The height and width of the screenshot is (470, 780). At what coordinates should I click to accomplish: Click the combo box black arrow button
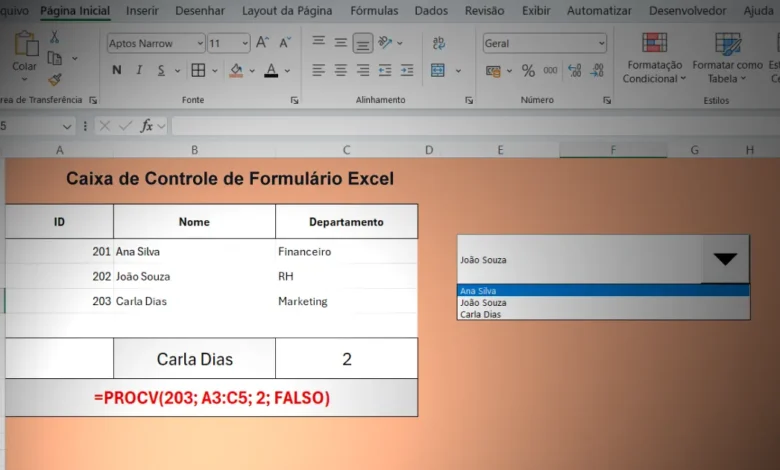click(x=725, y=259)
